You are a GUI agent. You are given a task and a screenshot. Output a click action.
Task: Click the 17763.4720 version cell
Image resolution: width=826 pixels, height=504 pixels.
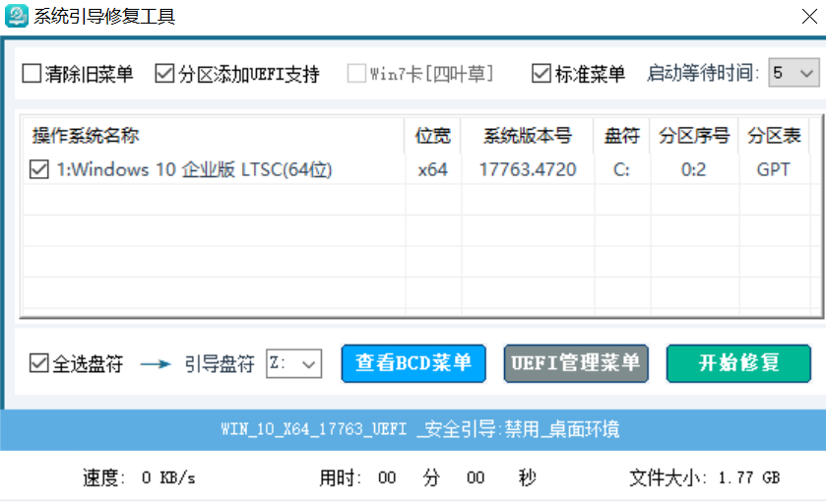pyautogui.click(x=528, y=169)
